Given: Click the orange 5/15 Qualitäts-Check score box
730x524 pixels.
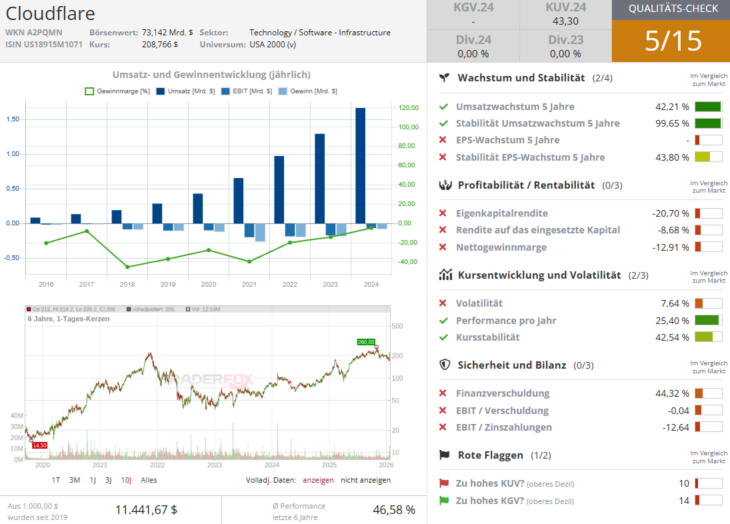Looking at the screenshot, I should click(x=670, y=41).
